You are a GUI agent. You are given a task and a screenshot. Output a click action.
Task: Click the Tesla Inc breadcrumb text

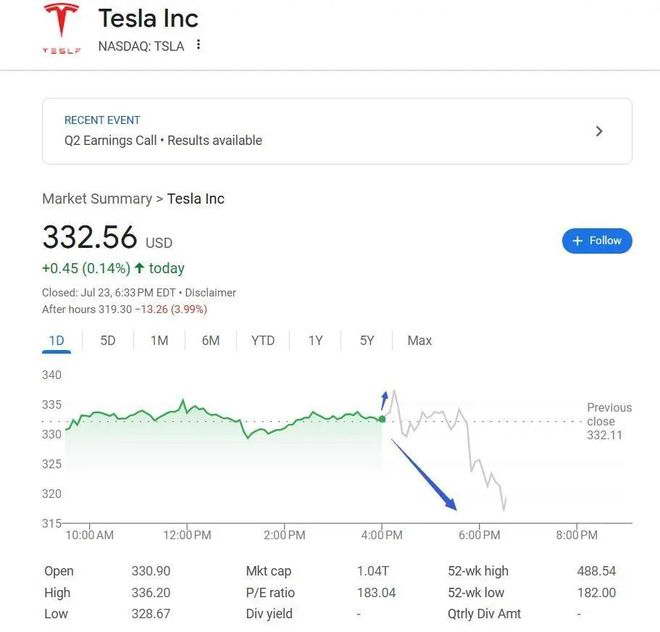coord(196,198)
